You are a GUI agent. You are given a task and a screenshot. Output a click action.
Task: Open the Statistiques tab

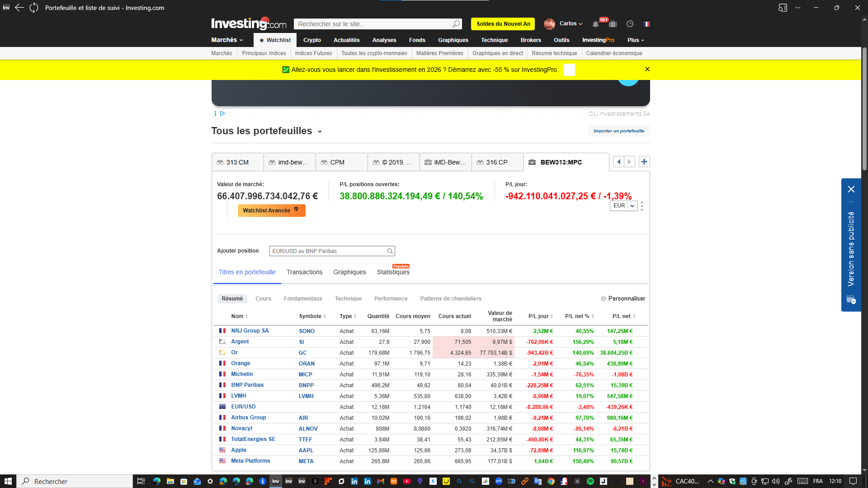point(393,272)
